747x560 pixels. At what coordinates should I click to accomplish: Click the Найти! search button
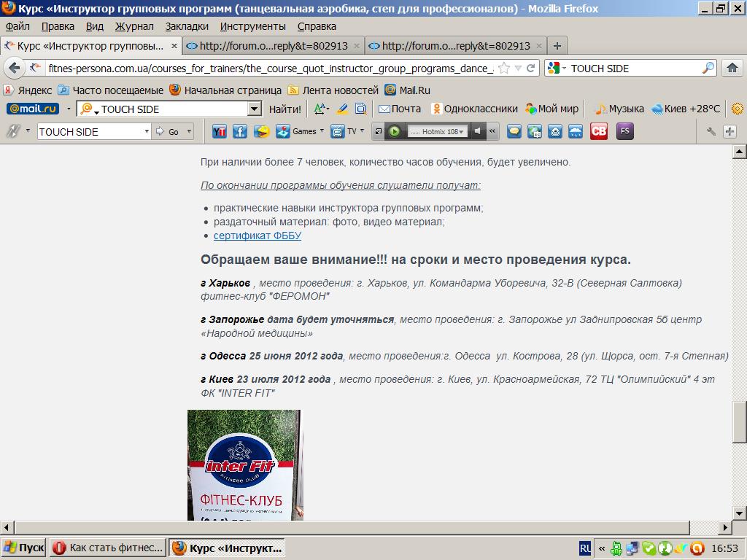tap(285, 109)
